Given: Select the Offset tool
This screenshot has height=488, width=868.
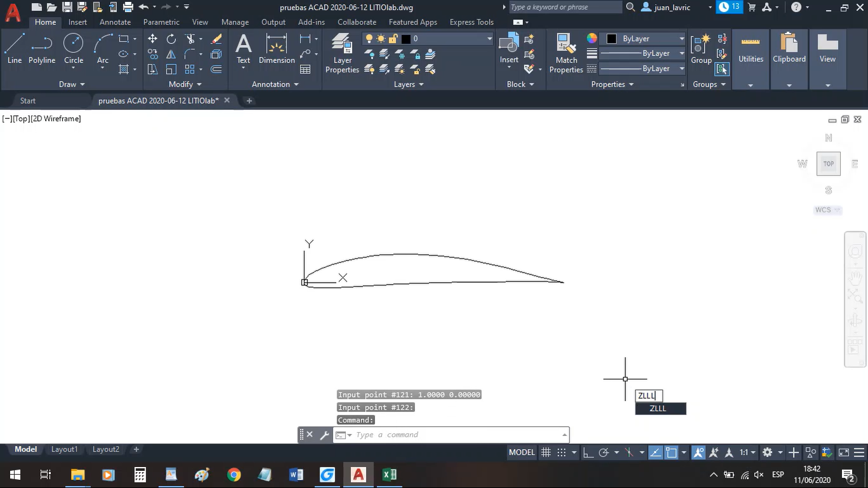Looking at the screenshot, I should point(216,69).
